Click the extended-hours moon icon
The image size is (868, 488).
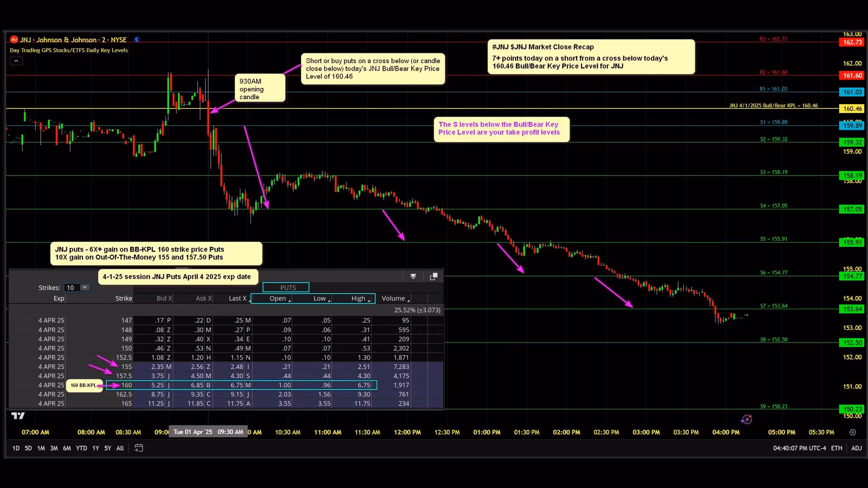click(x=137, y=39)
